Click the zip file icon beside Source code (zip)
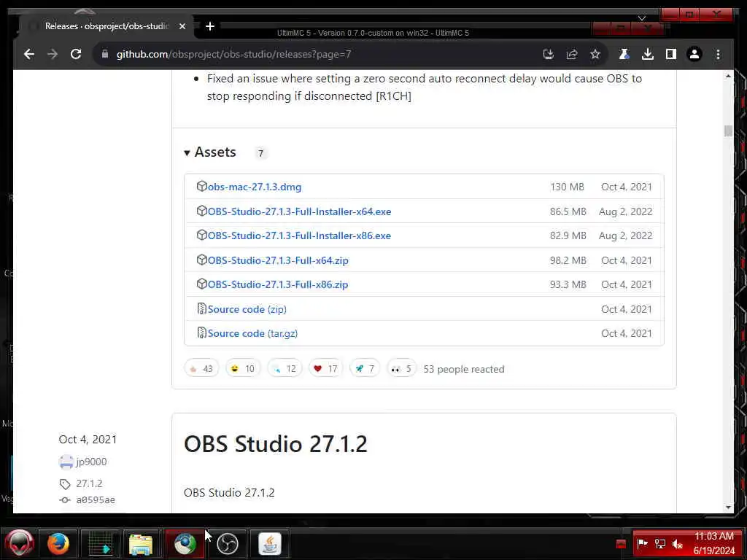This screenshot has width=747, height=560. click(201, 308)
